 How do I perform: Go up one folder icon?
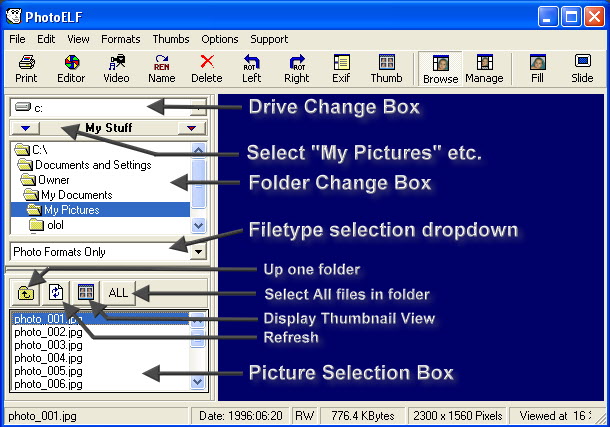(x=26, y=293)
